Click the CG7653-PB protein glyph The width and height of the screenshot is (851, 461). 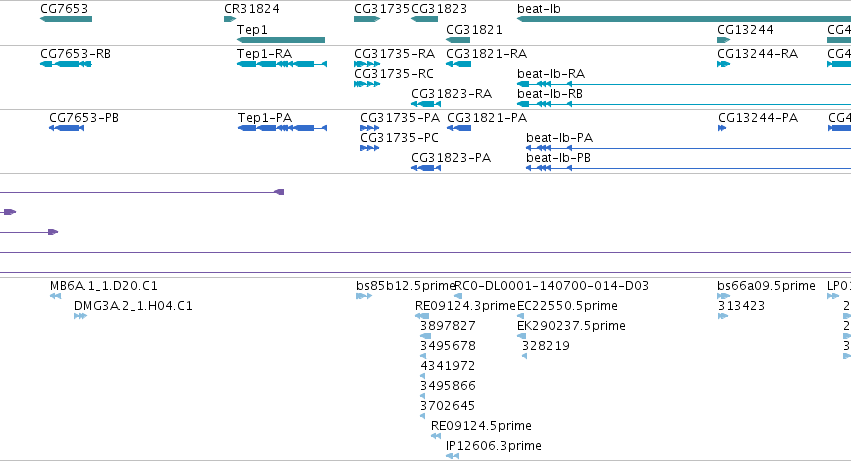(66, 128)
